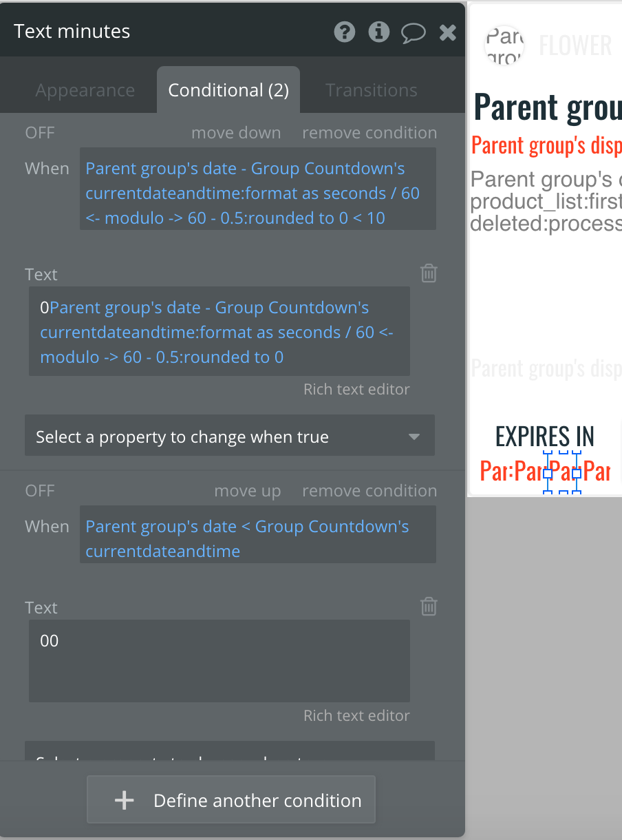Toggle the second condition OFF indicator

pos(40,491)
